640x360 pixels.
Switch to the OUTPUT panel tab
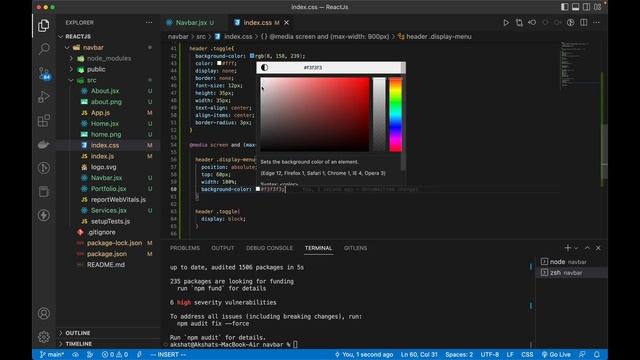coord(222,248)
